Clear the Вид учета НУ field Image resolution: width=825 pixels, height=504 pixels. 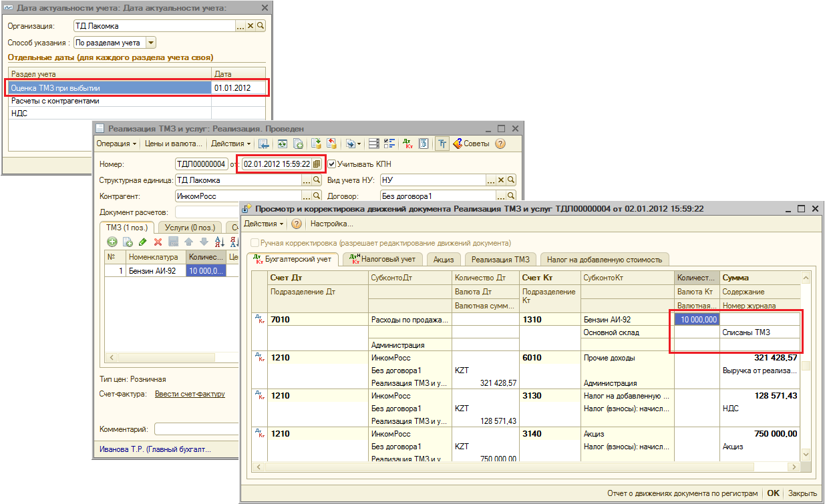tap(500, 180)
